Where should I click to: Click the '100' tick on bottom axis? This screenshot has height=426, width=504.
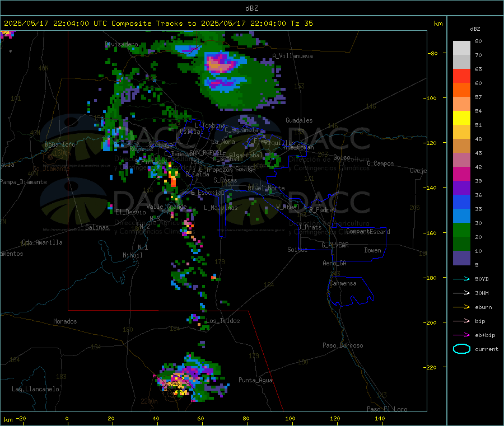click(290, 419)
